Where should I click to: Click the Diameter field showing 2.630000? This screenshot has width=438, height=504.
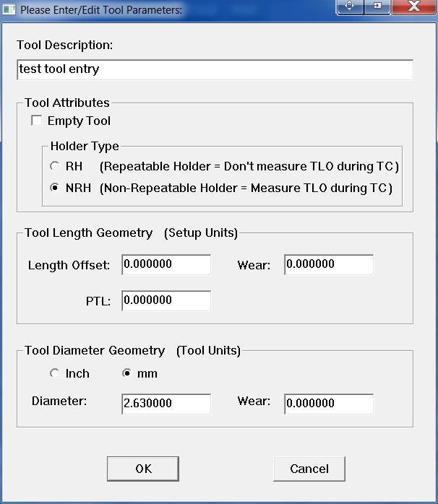(x=166, y=404)
